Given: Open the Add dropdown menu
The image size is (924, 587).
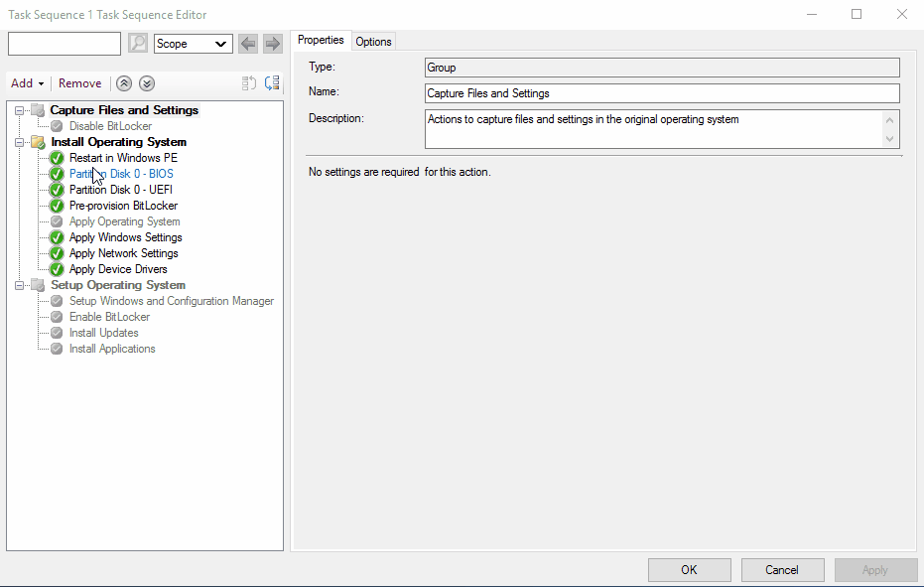Looking at the screenshot, I should pyautogui.click(x=27, y=83).
